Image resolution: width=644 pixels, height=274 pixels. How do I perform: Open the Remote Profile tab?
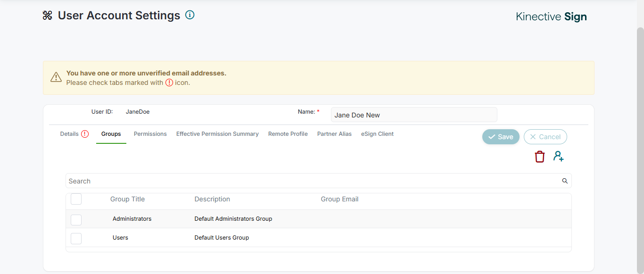tap(288, 134)
